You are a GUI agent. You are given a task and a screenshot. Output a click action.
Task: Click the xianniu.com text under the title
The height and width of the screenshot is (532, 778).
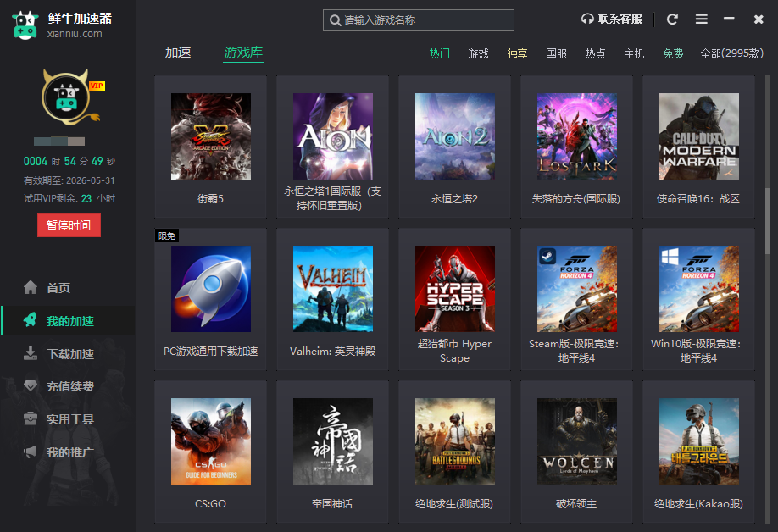point(75,34)
